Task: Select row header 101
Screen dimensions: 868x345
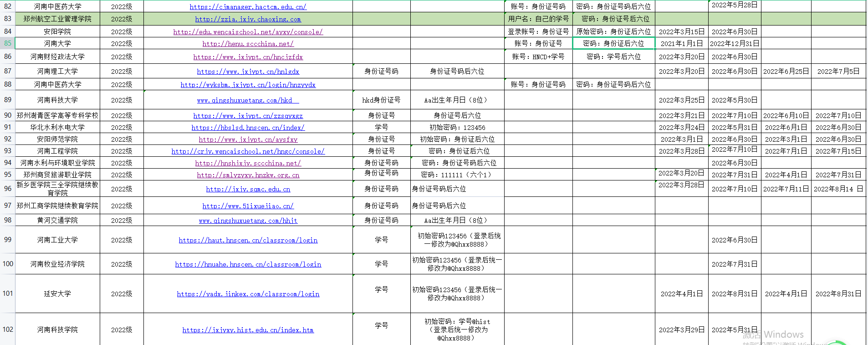Action: pyautogui.click(x=8, y=294)
